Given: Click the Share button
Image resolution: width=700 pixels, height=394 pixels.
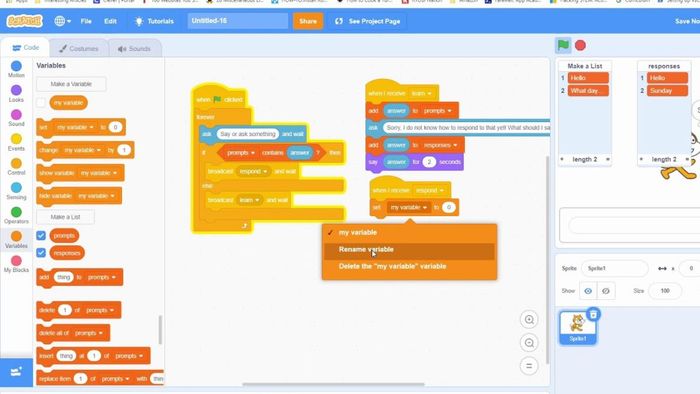Looking at the screenshot, I should point(308,21).
